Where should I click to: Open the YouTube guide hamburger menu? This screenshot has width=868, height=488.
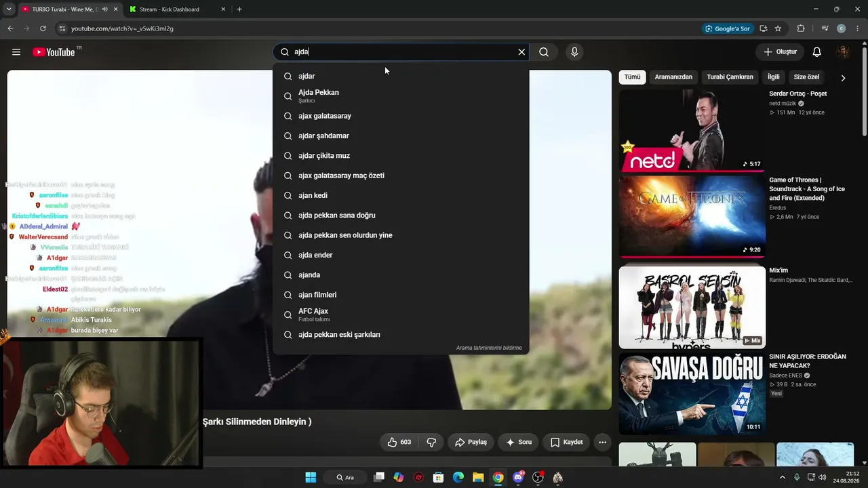tap(16, 52)
